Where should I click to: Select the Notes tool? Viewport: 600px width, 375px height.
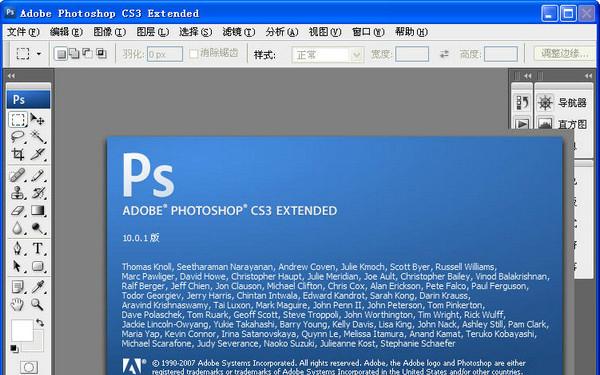[x=18, y=287]
